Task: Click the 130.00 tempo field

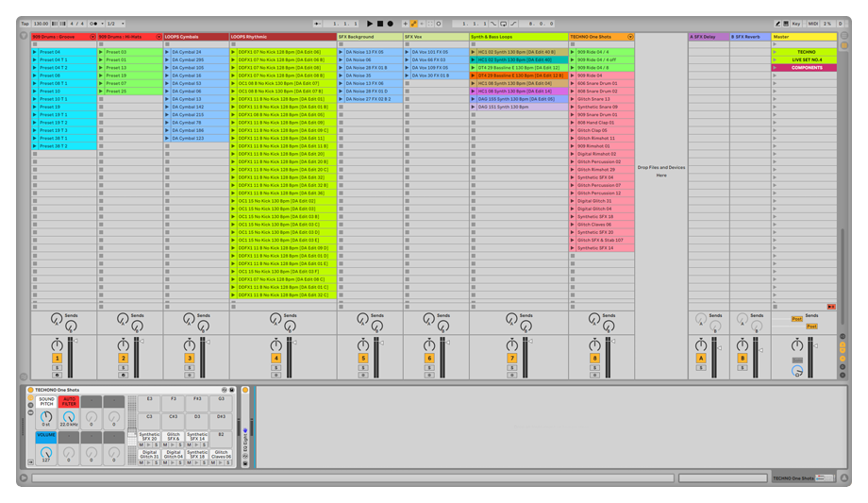Action: click(41, 24)
